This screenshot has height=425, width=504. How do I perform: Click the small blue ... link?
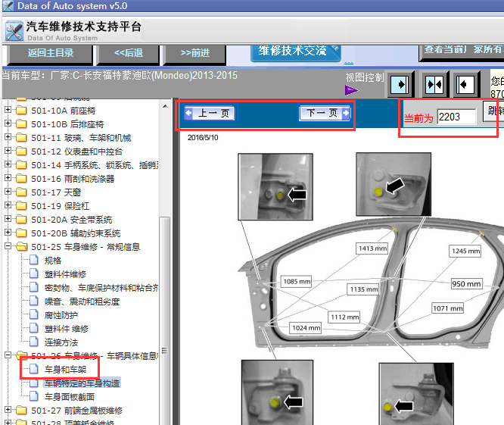(x=349, y=62)
